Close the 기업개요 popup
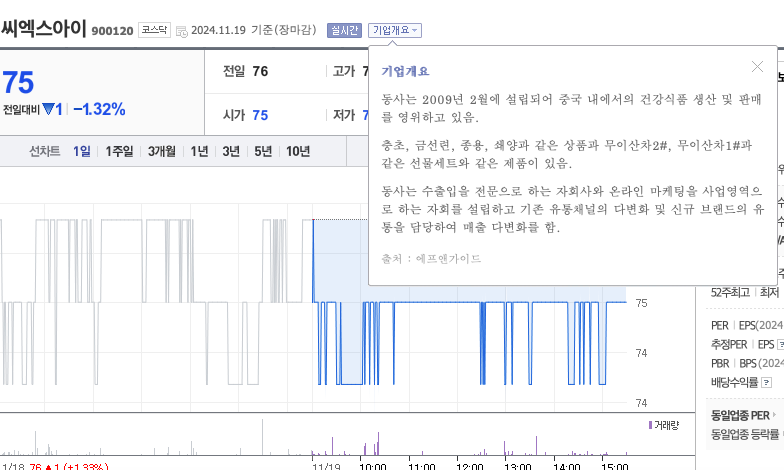Image resolution: width=784 pixels, height=470 pixels. (757, 66)
